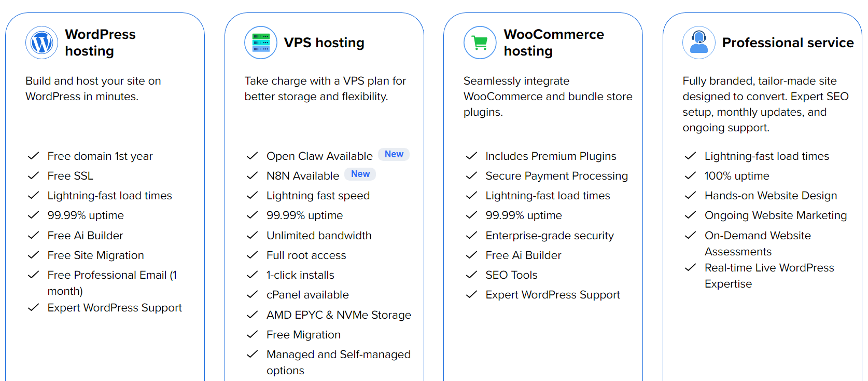Viewport: 868px width, 381px height.
Task: Click the New badge next to N8N Available
Action: pos(360,174)
